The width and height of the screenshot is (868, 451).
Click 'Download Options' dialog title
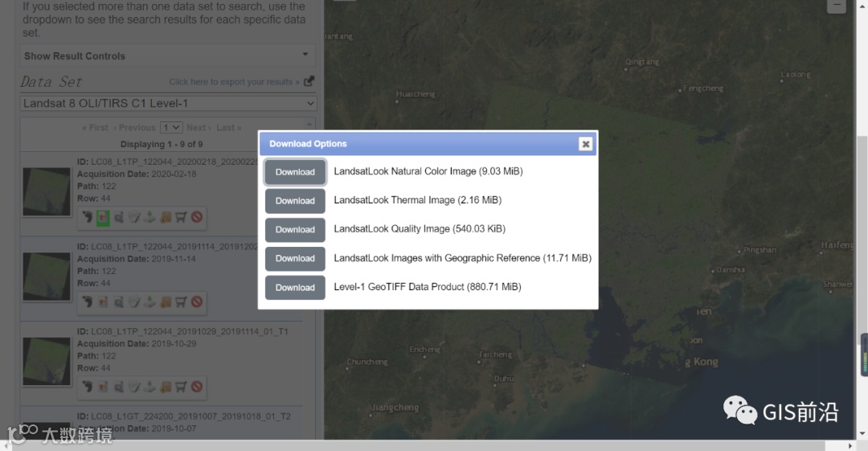coord(308,144)
